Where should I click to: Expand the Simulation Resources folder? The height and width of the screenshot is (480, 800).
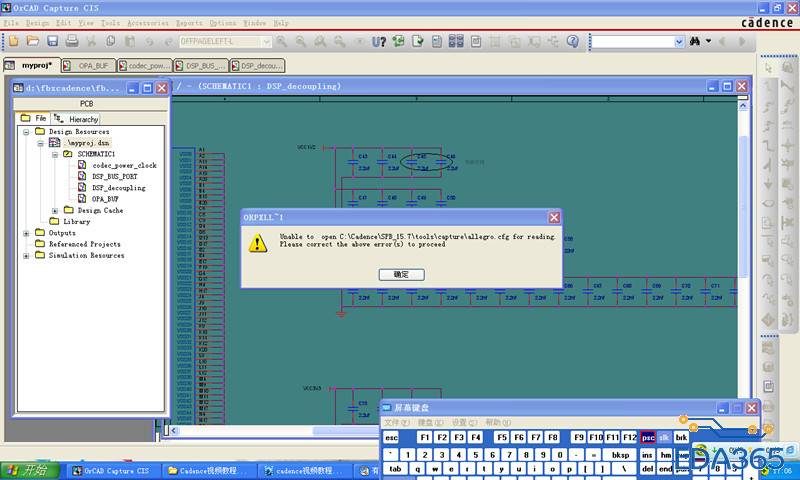coord(26,256)
